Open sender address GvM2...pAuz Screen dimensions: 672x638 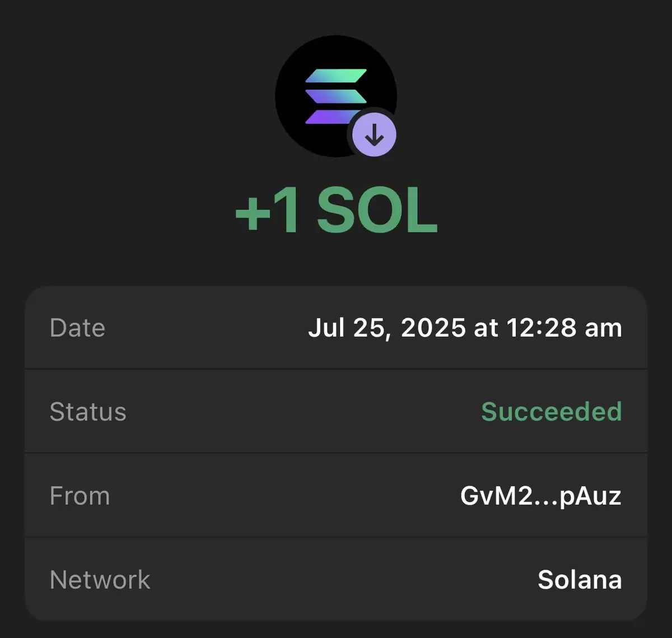(x=541, y=496)
